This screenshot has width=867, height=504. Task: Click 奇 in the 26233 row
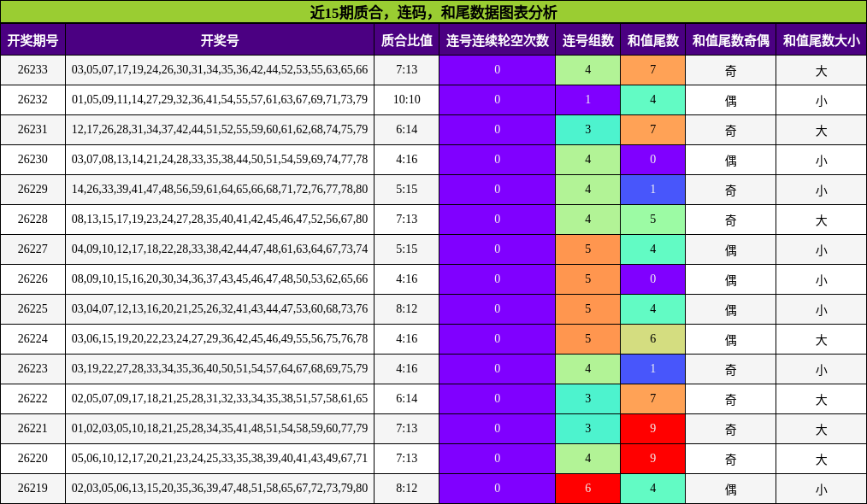[x=730, y=71]
